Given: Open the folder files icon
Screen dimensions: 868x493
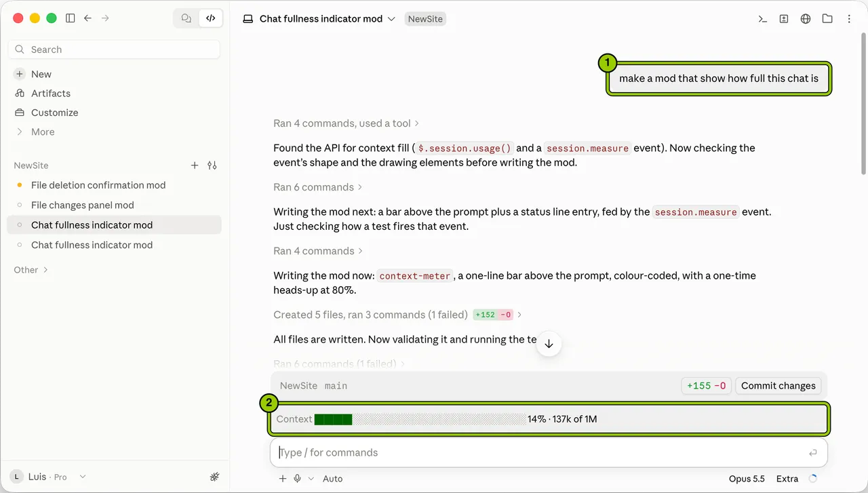Looking at the screenshot, I should click(x=827, y=19).
